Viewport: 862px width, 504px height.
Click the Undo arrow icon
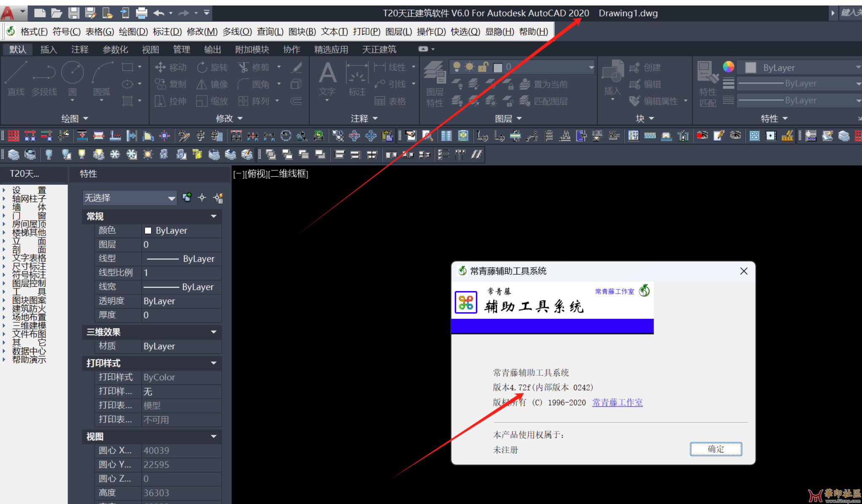159,13
